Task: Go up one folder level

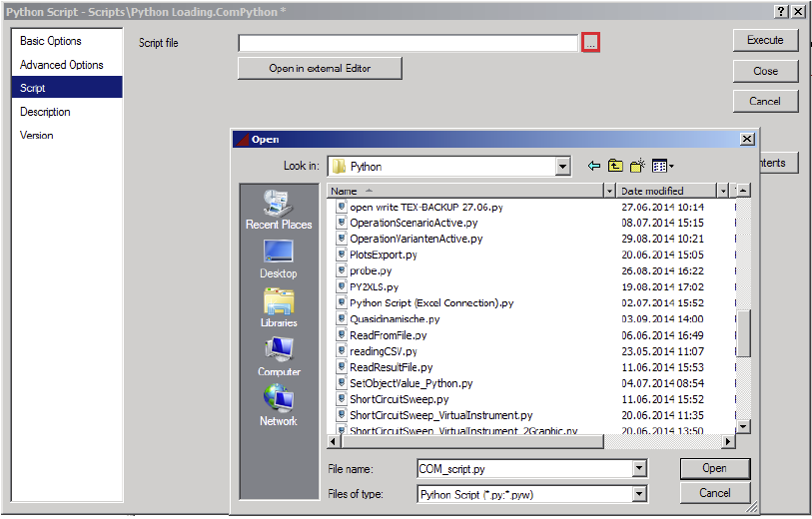Action: click(615, 166)
